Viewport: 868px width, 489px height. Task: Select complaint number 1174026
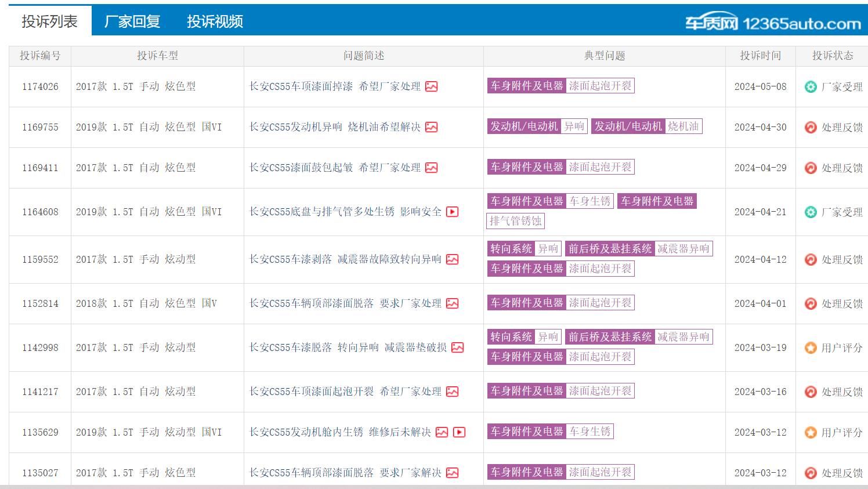click(40, 86)
